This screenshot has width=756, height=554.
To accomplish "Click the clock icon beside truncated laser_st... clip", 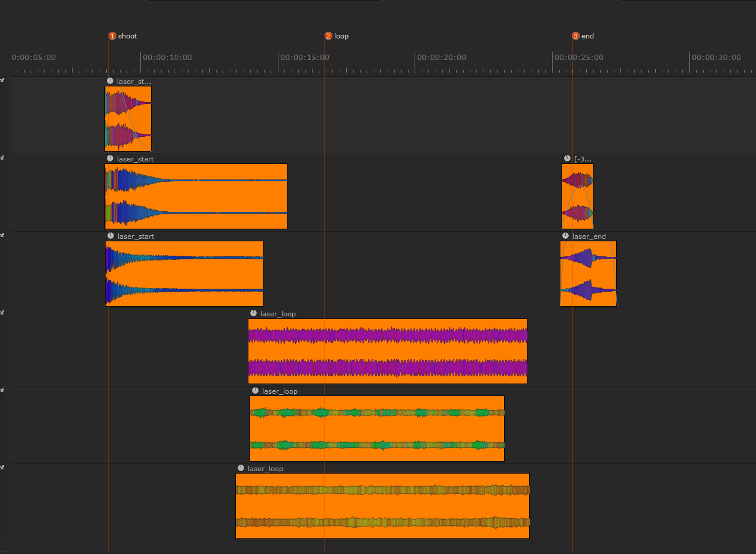I will (110, 81).
